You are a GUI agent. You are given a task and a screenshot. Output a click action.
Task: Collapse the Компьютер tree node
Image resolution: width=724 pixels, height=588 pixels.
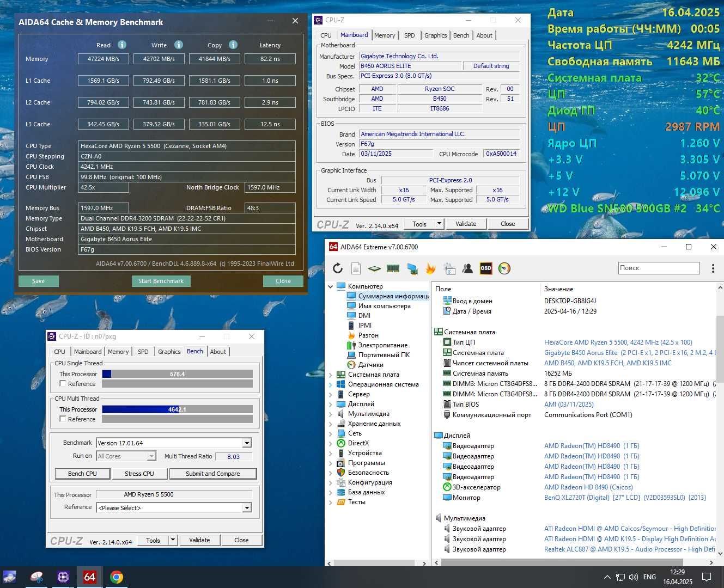pos(330,286)
